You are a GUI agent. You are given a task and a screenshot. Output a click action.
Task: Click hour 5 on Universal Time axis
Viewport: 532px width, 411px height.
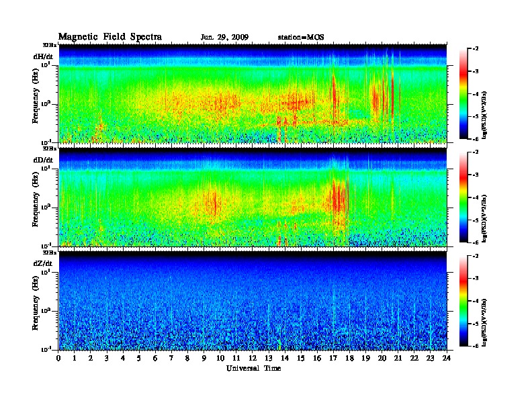click(x=139, y=359)
